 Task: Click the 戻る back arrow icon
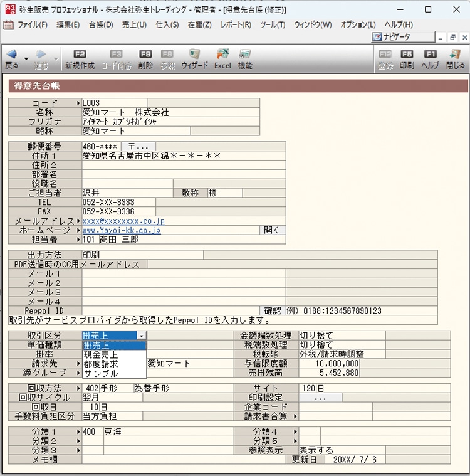point(11,54)
